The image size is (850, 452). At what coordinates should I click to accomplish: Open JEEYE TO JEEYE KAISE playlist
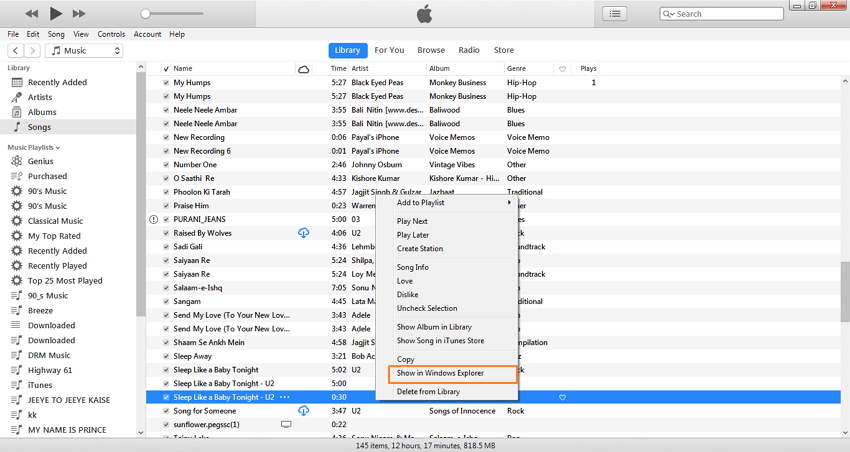point(68,400)
